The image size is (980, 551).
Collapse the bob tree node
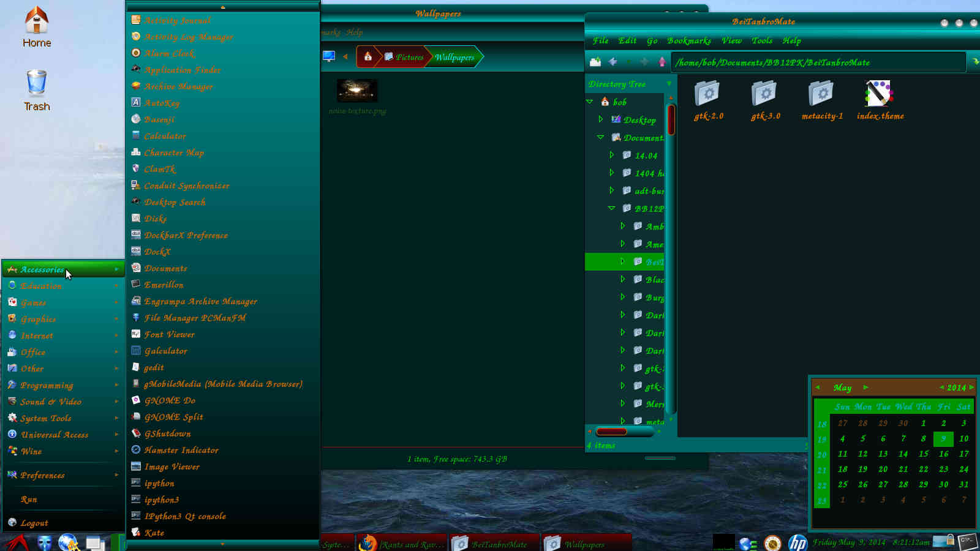pyautogui.click(x=590, y=102)
